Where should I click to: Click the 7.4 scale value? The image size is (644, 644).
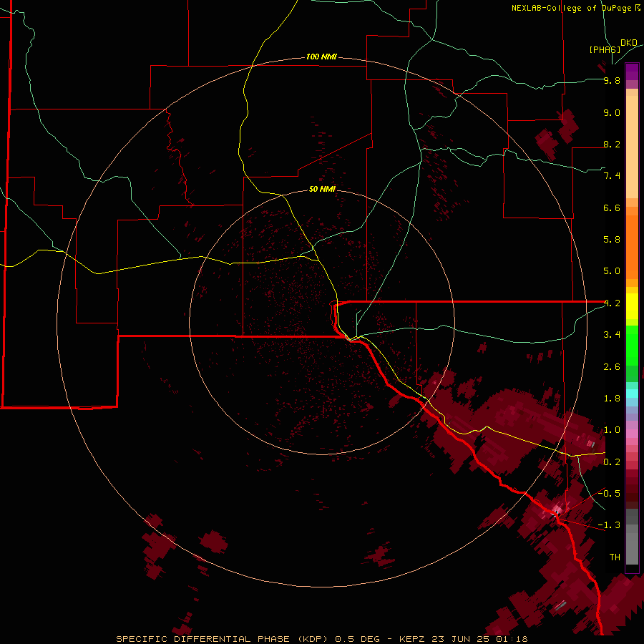(x=612, y=176)
